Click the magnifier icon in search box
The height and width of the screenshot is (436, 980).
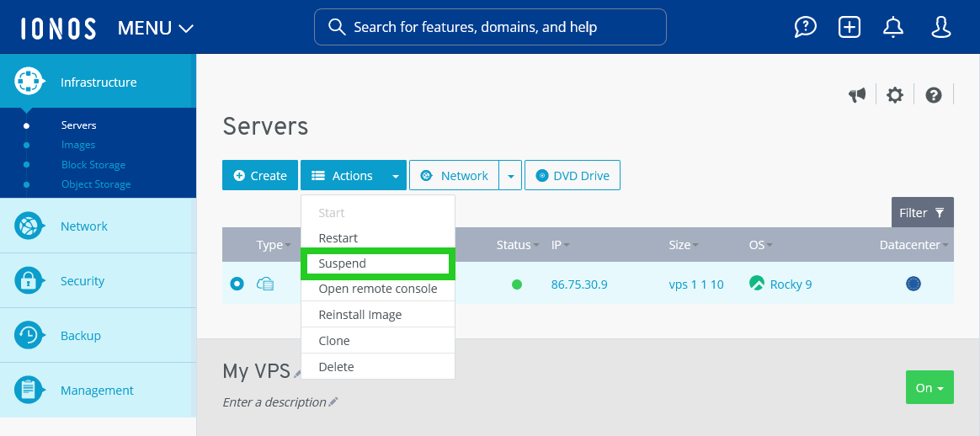(x=337, y=27)
